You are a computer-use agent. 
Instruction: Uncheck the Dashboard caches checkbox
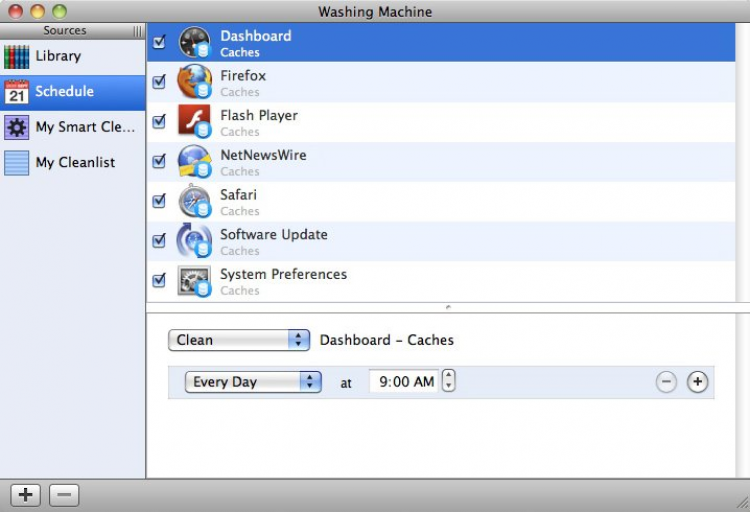pos(159,42)
